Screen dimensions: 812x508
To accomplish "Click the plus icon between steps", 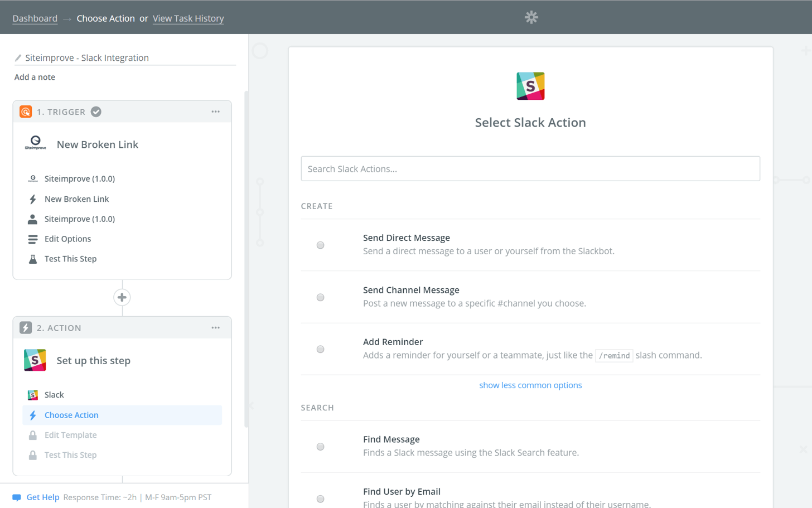I will point(122,297).
